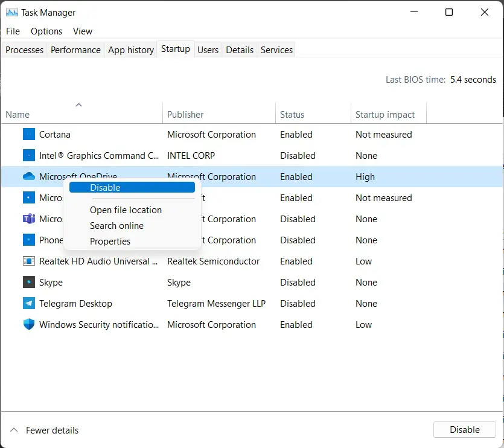Click the Microsoft OneDrive cloud icon
The width and height of the screenshot is (504, 448).
tap(29, 176)
